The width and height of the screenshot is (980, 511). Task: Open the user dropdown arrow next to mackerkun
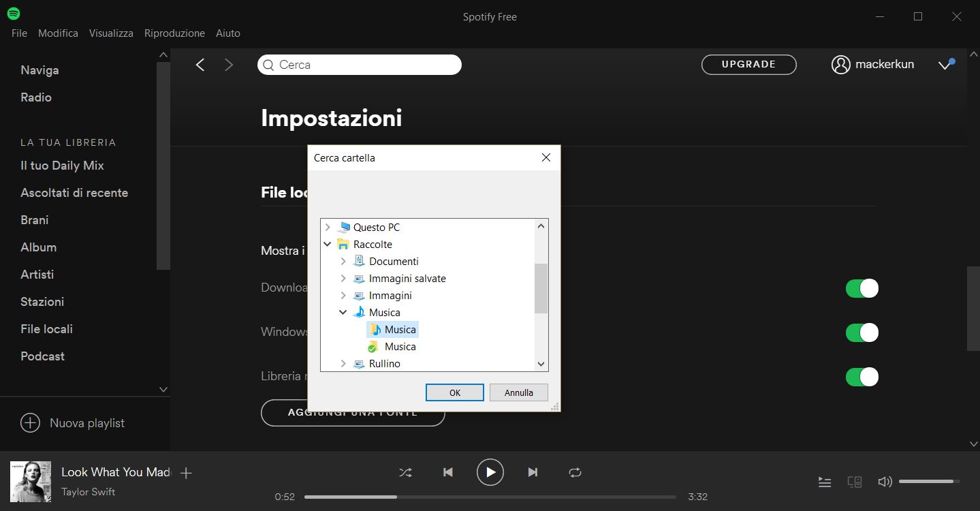945,65
